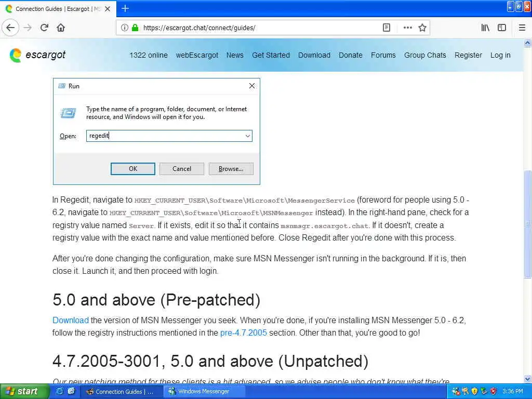Open the Register page
532x399 pixels.
tap(468, 55)
